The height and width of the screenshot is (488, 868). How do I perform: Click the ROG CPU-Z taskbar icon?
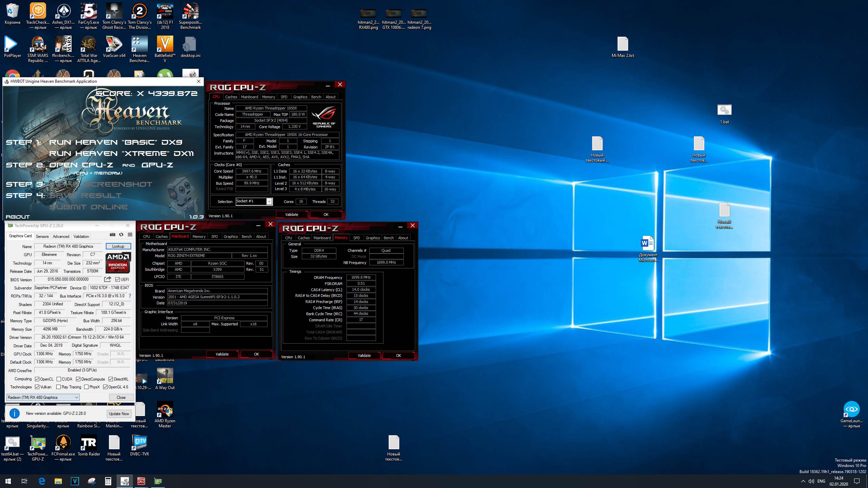[141, 481]
